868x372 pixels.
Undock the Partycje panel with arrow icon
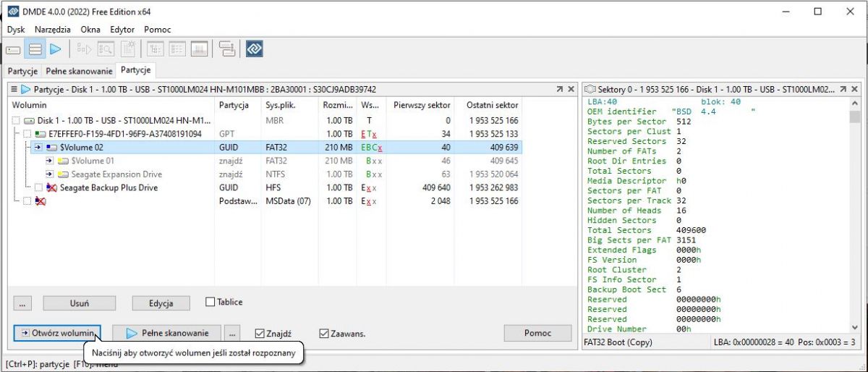559,89
